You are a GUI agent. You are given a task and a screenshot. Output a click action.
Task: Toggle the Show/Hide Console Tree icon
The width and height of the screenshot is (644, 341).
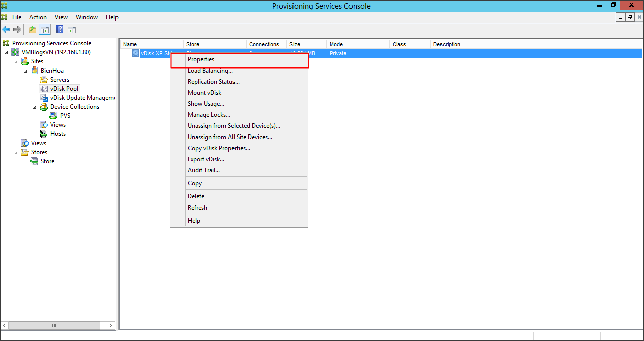(45, 30)
